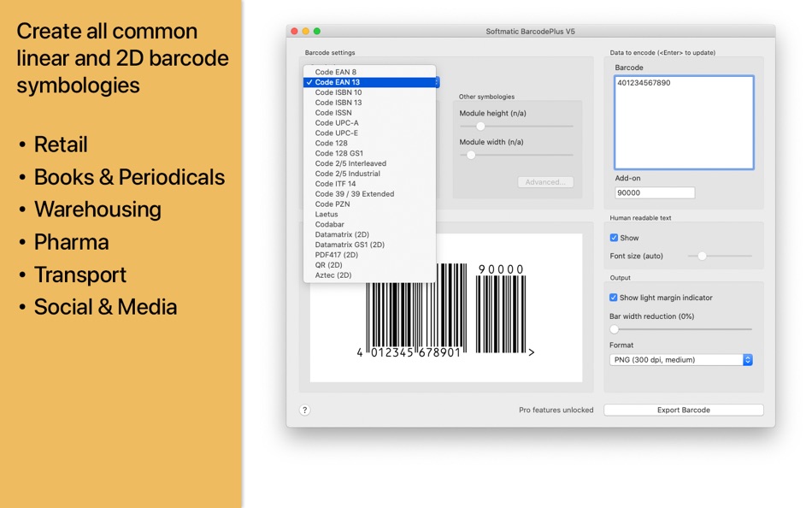Choose Code 39 / 39 Extended
This screenshot has height=508, width=812.
[370, 194]
